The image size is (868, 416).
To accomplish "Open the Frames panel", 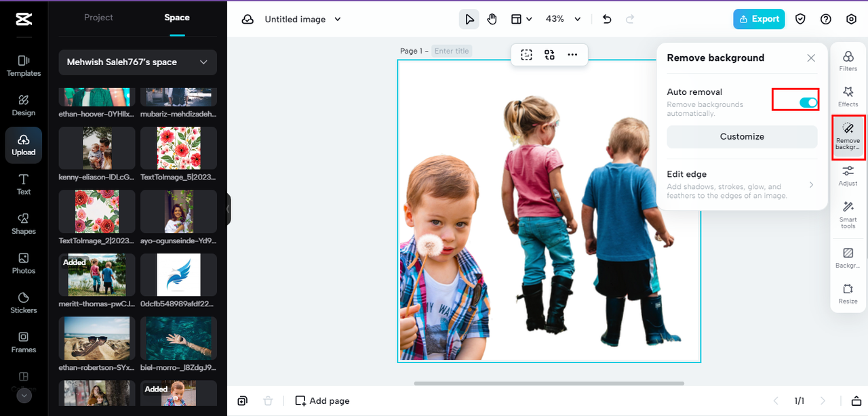I will [x=24, y=342].
